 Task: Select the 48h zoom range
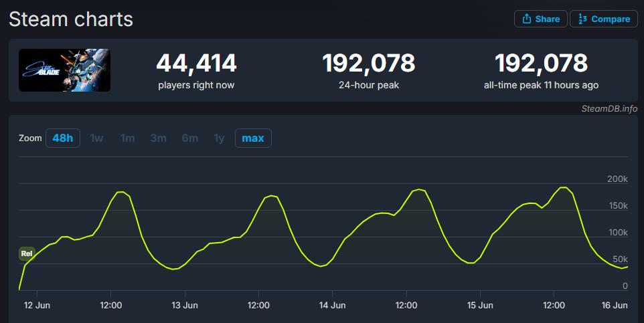coord(63,138)
